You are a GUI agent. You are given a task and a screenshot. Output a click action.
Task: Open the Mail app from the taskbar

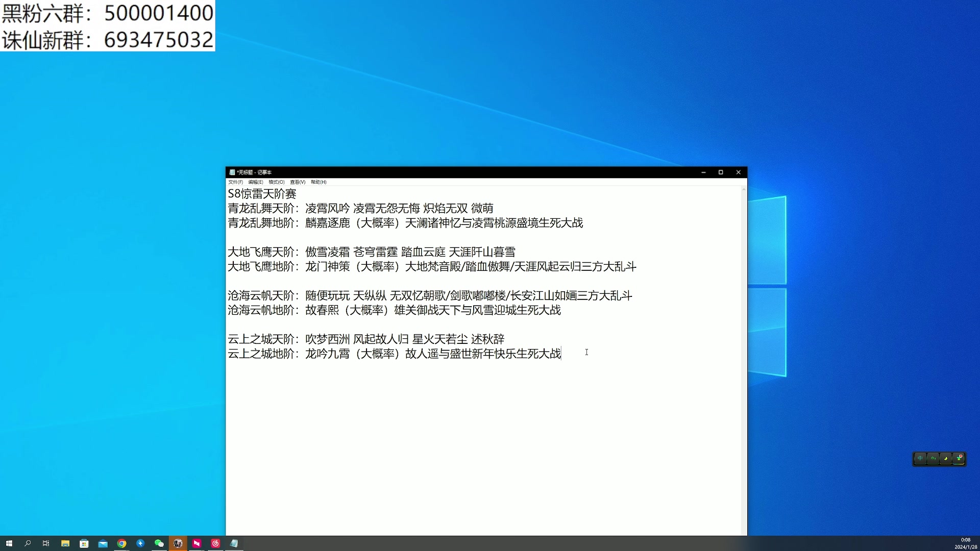103,543
